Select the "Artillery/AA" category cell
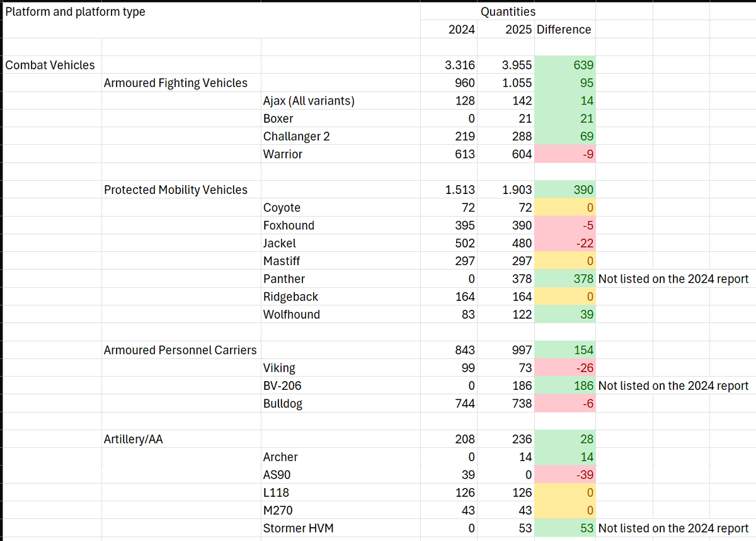This screenshot has width=756, height=541. coord(181,439)
